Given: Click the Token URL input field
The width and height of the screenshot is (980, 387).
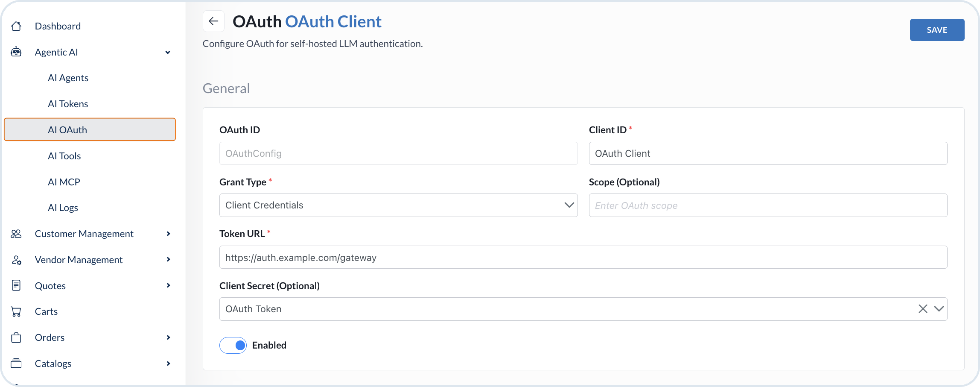Looking at the screenshot, I should point(583,257).
